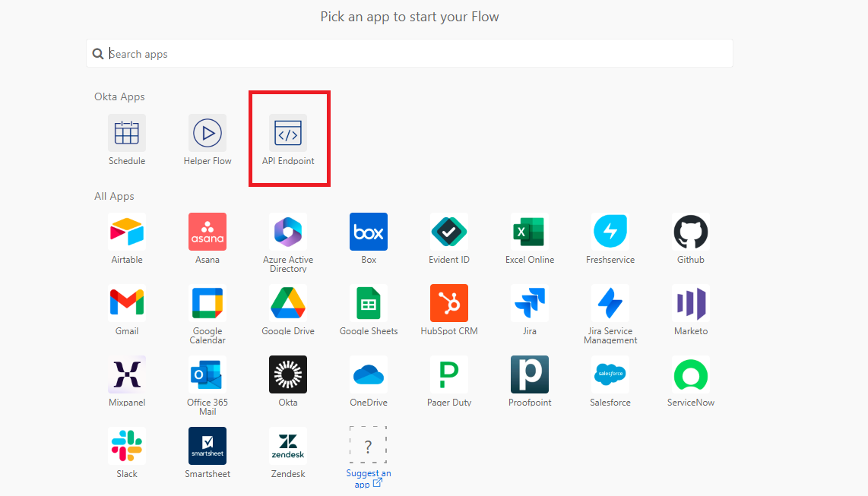
Task: Choose the Freshservice icon
Action: [x=610, y=232]
